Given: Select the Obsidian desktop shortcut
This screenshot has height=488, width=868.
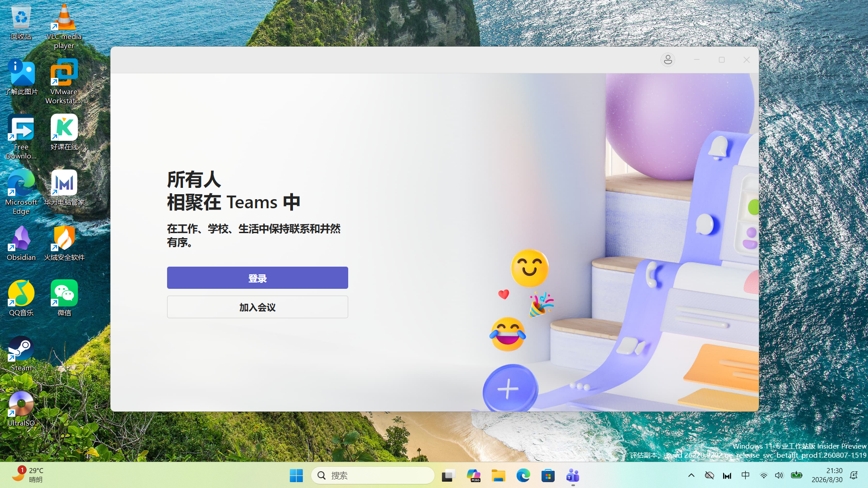Looking at the screenshot, I should click(21, 243).
